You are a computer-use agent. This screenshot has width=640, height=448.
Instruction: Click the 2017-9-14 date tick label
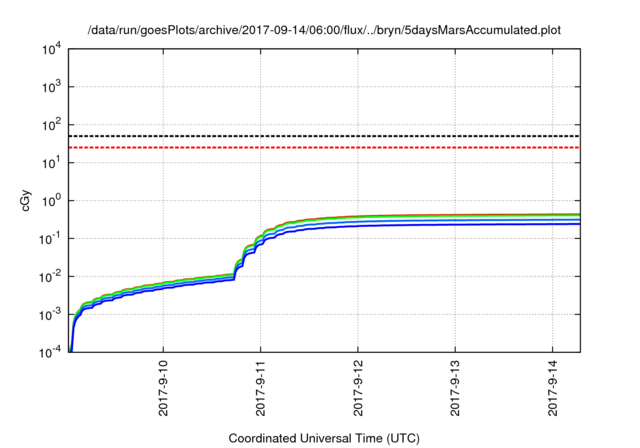pyautogui.click(x=553, y=388)
